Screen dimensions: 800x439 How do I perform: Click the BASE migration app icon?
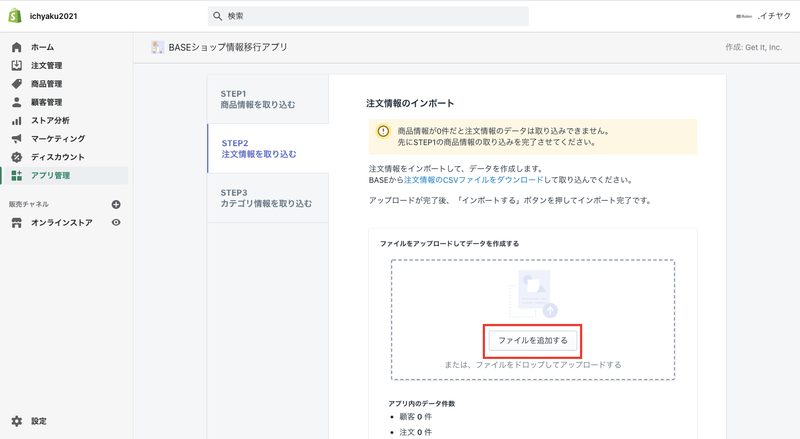pyautogui.click(x=158, y=47)
